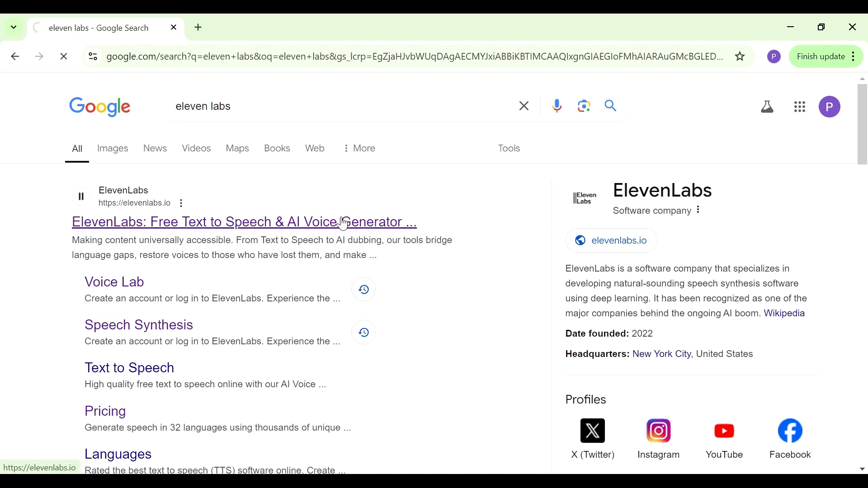Open the Google Account avatar on page
868x488 pixels.
click(x=830, y=107)
